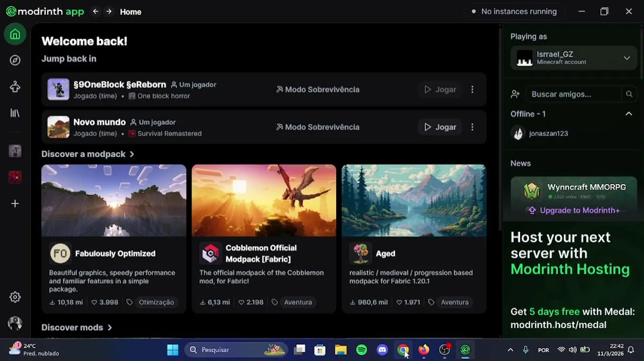Image resolution: width=644 pixels, height=361 pixels.
Task: Open more options for Novo mundo
Action: click(472, 127)
